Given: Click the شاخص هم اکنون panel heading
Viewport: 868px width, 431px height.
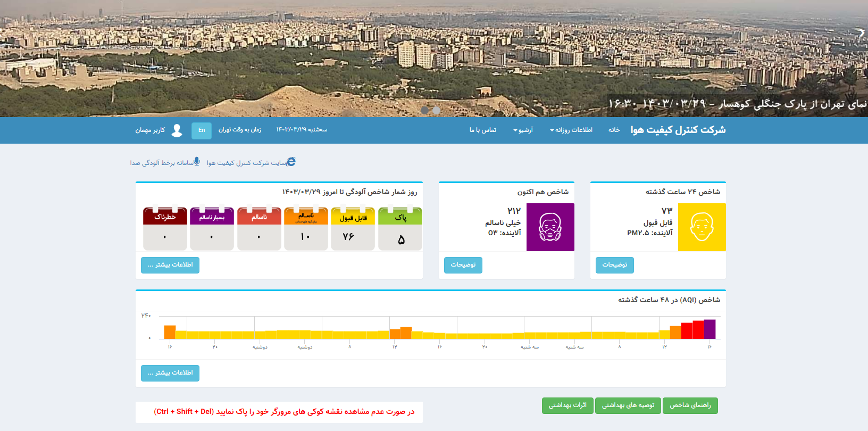Looking at the screenshot, I should [543, 192].
